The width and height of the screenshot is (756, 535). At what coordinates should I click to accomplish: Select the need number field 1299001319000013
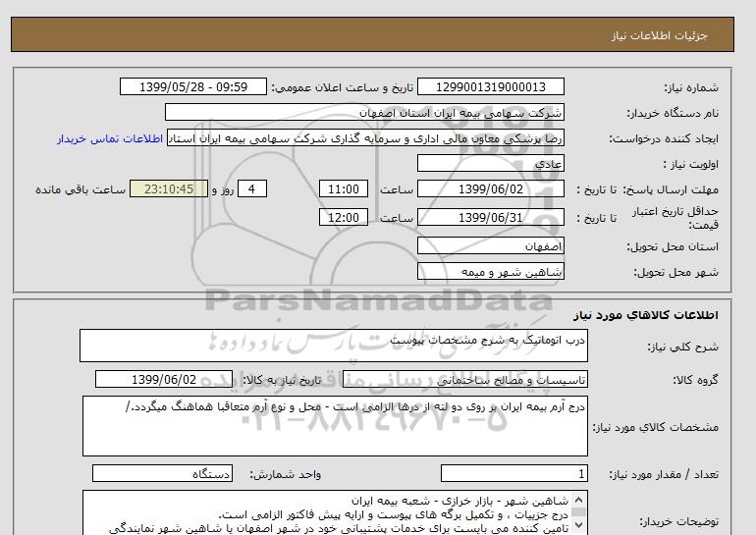(x=490, y=87)
